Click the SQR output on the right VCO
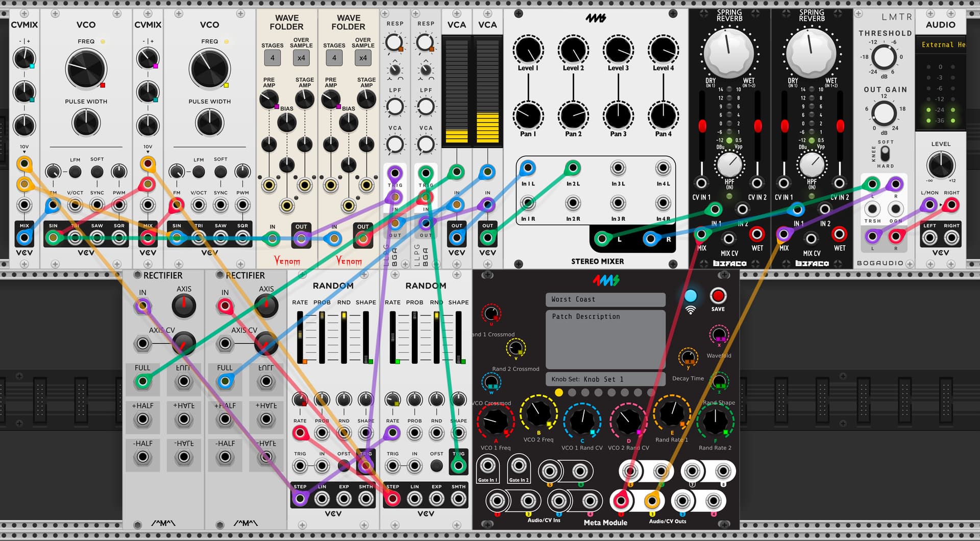 [242, 238]
